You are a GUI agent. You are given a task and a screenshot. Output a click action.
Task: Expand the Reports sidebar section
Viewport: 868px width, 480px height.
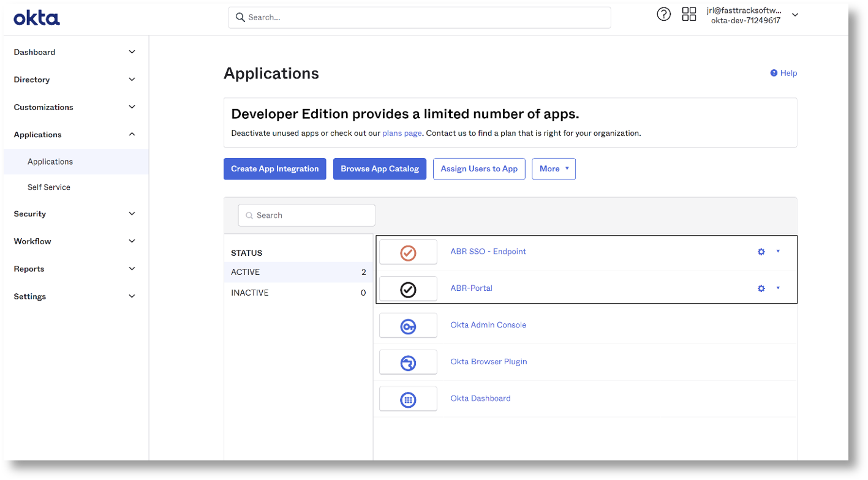point(132,269)
